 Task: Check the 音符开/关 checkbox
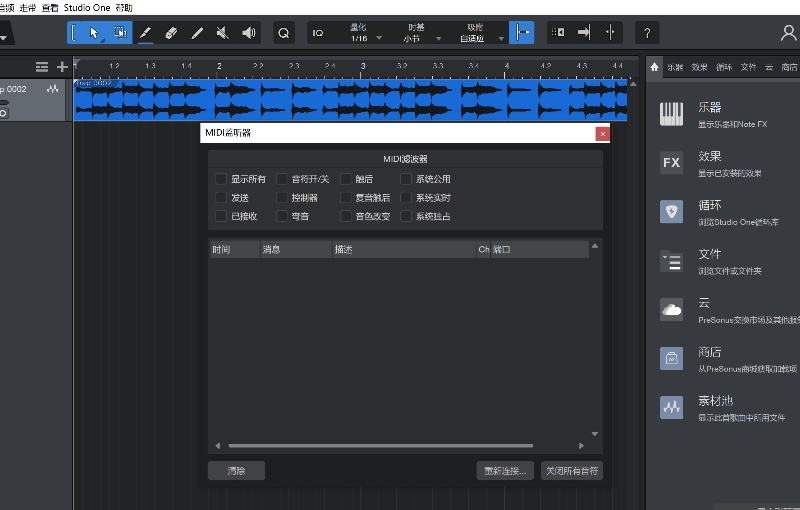282,179
